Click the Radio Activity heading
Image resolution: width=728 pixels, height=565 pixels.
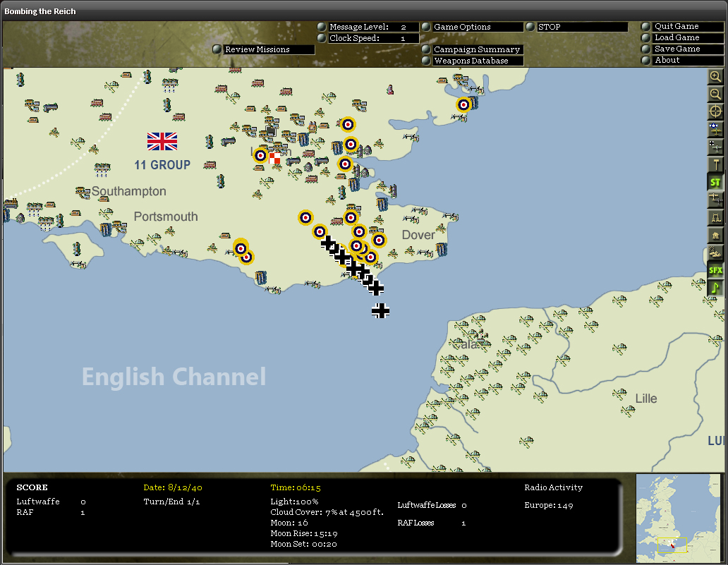[x=554, y=487]
